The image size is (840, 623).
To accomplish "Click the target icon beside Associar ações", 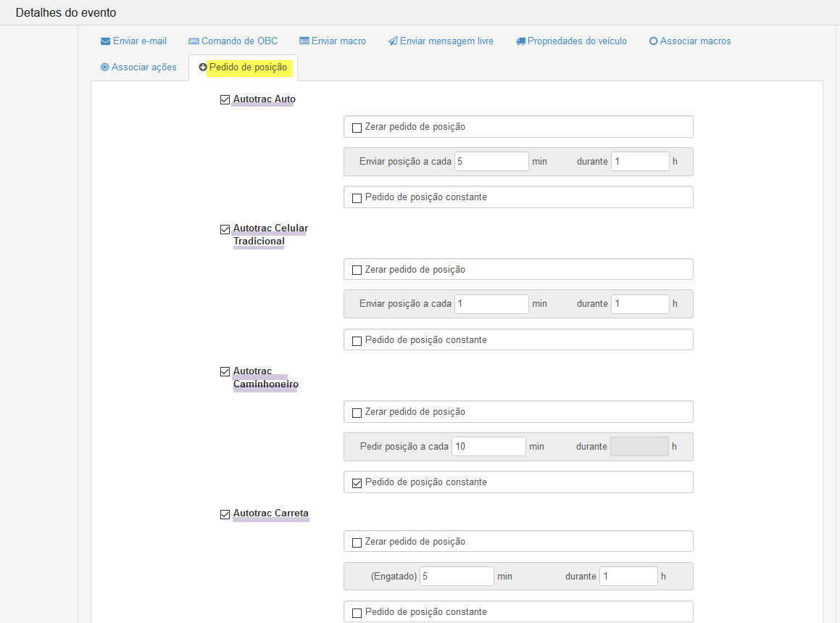I will (x=105, y=67).
